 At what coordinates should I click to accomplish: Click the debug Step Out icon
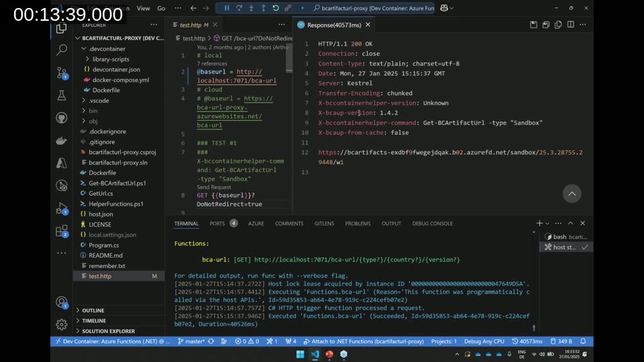tap(263, 8)
